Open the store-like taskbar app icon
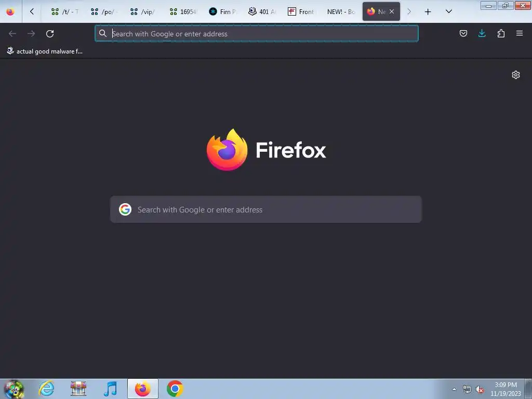Viewport: 532px width, 399px height. [78, 389]
